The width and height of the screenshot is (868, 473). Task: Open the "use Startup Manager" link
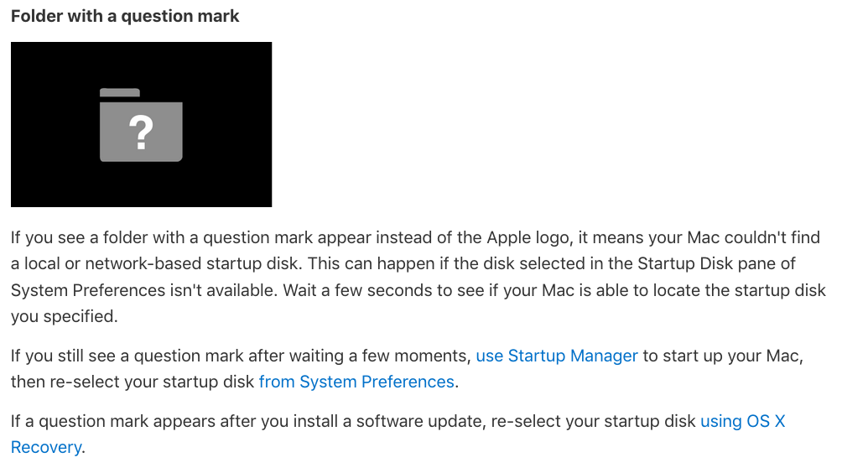click(557, 356)
